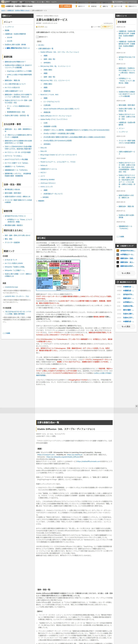The width and height of the screenshot is (138, 644).
Task: Open 自動線画合成ツール「CoPainter」 in 更新履歴
Action: pos(125,228)
